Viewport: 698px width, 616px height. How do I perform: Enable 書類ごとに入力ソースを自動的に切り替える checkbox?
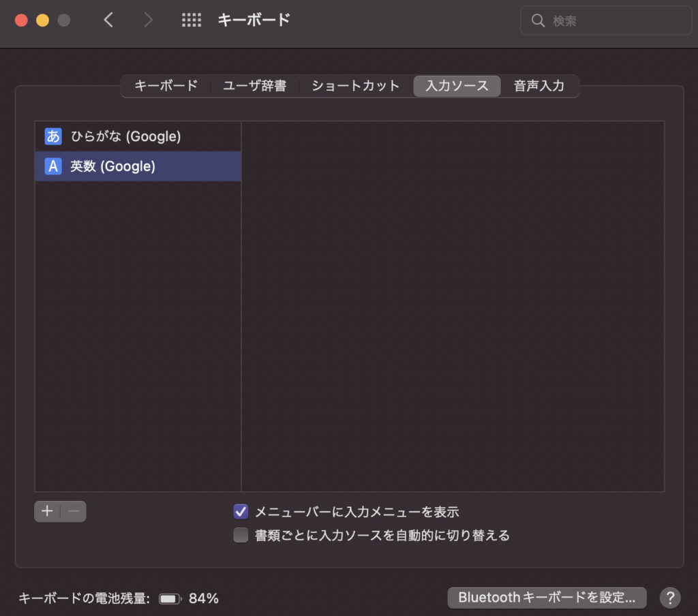241,534
